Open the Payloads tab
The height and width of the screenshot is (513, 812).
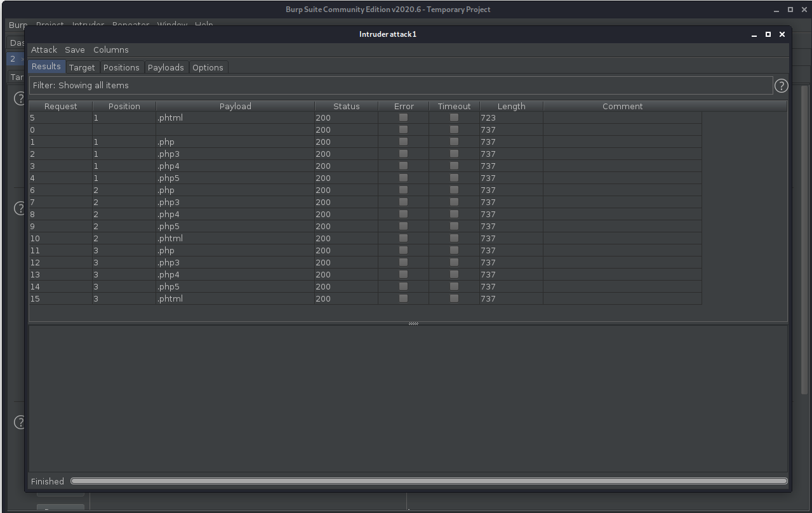pos(166,67)
